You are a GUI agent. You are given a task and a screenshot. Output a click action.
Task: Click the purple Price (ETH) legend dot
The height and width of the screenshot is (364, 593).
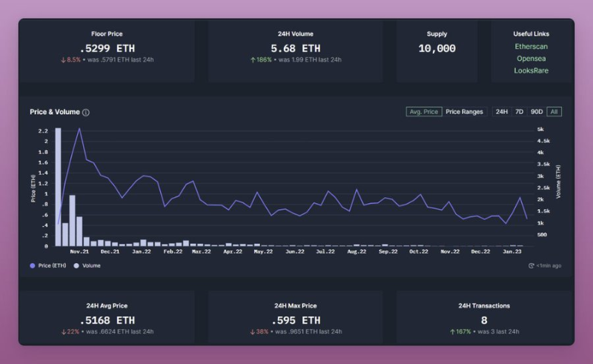(x=33, y=265)
